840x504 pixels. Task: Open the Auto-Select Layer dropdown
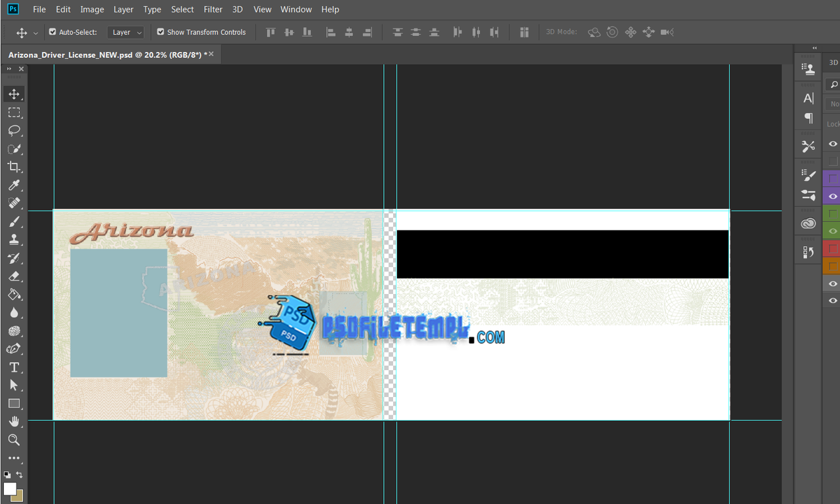click(125, 32)
